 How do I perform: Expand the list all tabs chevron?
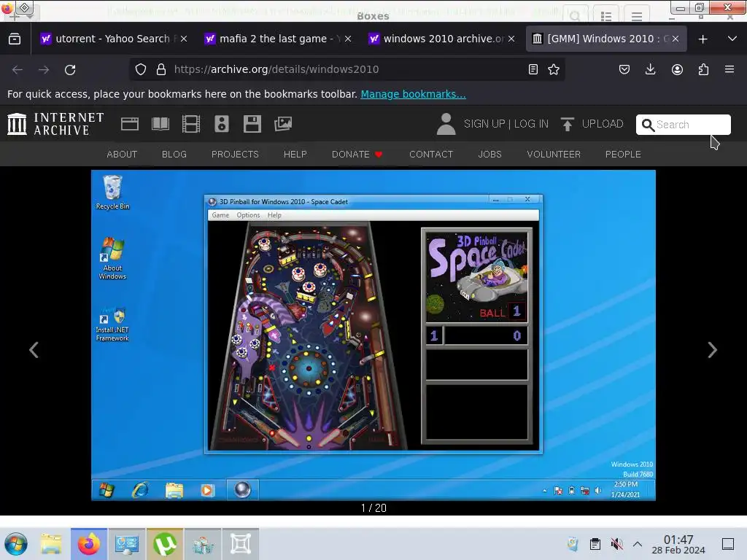coord(732,39)
